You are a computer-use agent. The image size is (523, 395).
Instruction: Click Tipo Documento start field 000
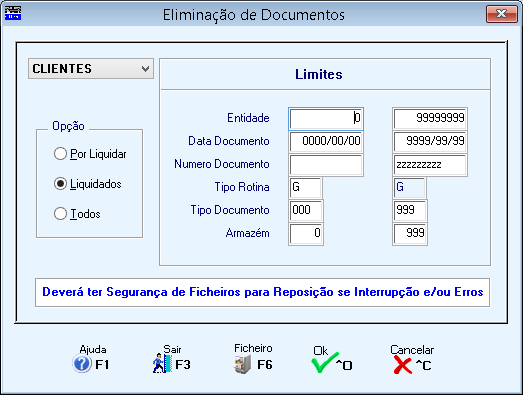coord(306,211)
